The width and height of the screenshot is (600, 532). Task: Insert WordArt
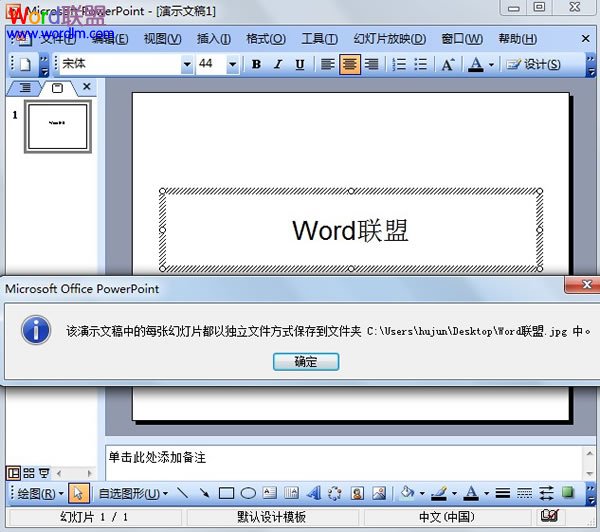(x=313, y=493)
